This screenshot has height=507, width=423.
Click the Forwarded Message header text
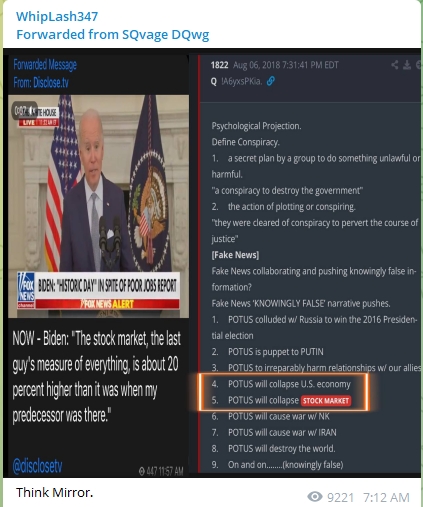point(45,65)
